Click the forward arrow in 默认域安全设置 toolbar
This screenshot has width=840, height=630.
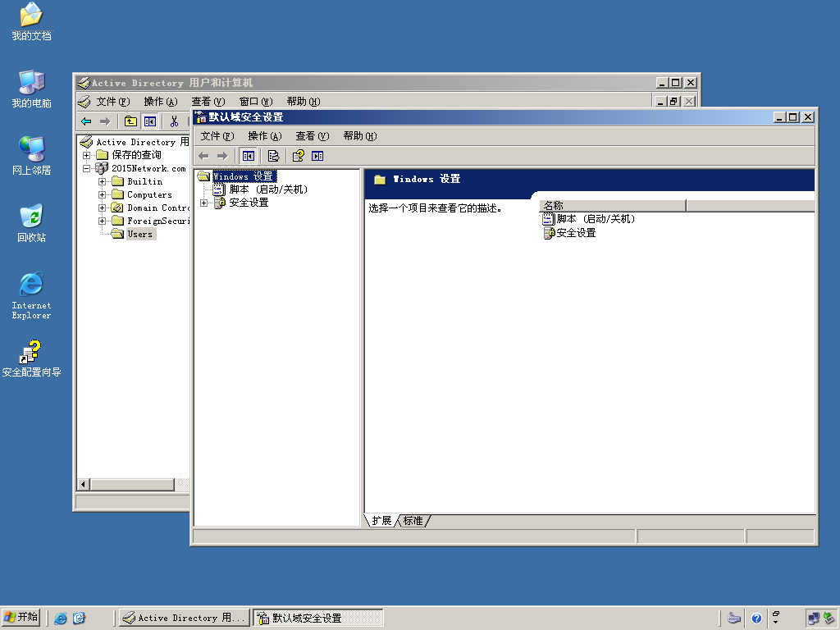(x=222, y=156)
